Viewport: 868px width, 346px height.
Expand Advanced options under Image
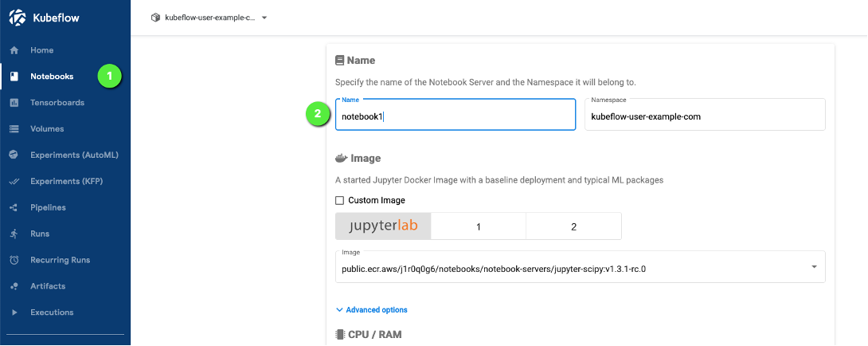[x=371, y=310]
